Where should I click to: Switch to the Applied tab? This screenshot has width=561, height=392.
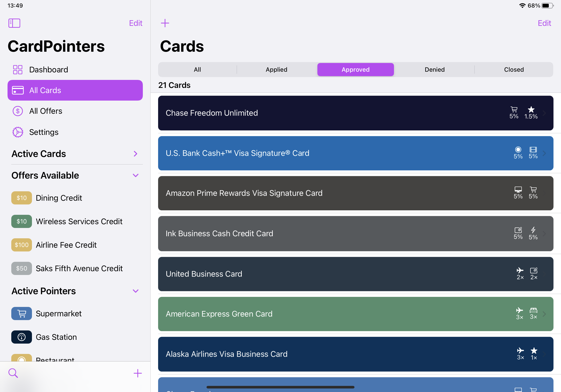[x=276, y=70]
